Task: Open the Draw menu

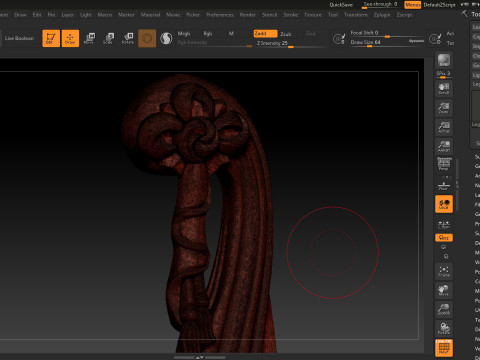Action: 20,15
